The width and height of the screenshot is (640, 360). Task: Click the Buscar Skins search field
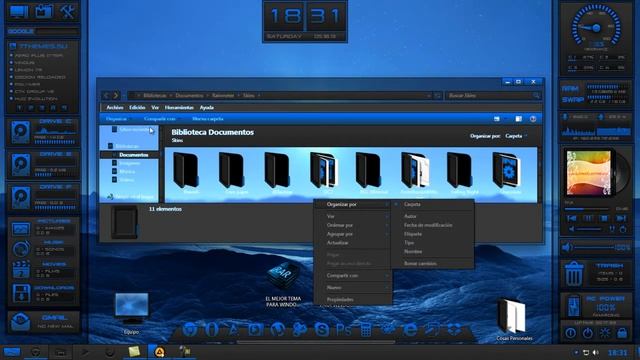coord(493,96)
